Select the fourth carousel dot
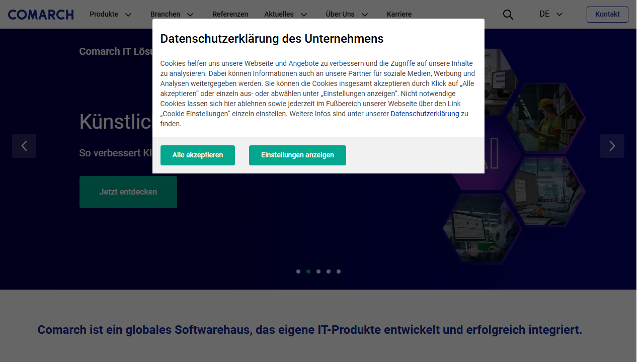The height and width of the screenshot is (362, 644). [x=329, y=271]
